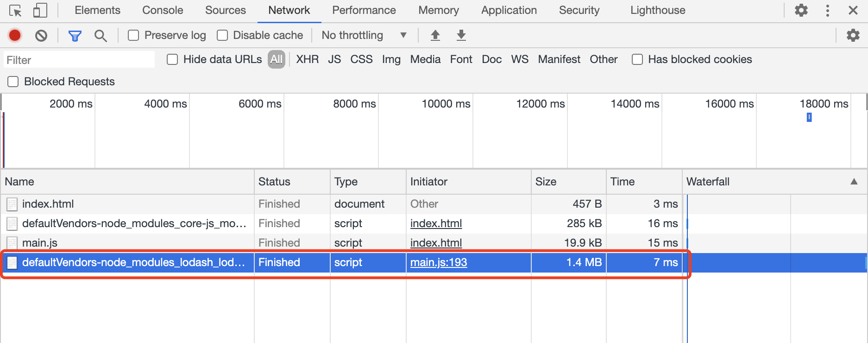Check the Disable cache option
This screenshot has height=343, width=868.
tap(222, 35)
